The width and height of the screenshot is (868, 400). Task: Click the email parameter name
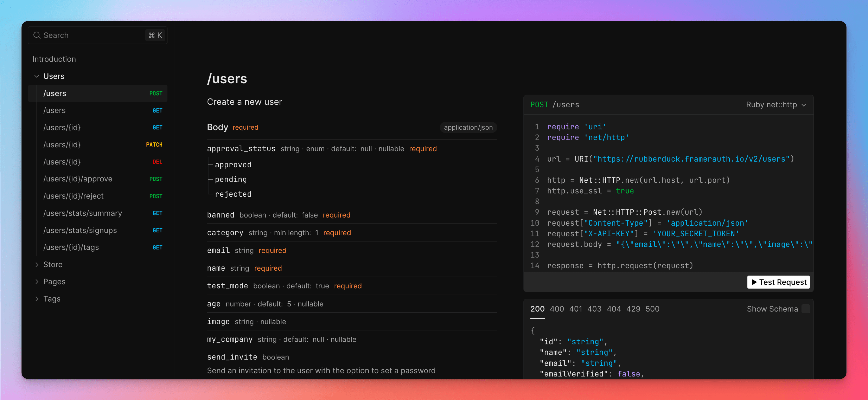point(218,251)
